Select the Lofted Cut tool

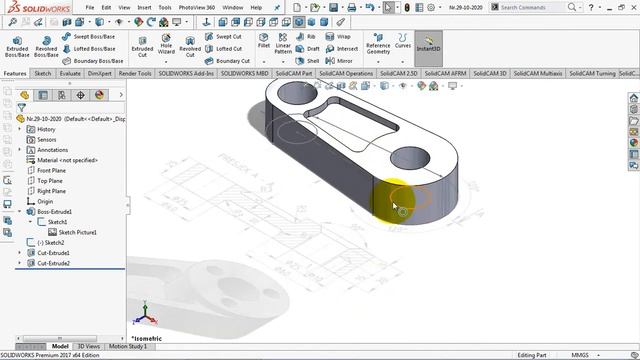pos(223,49)
